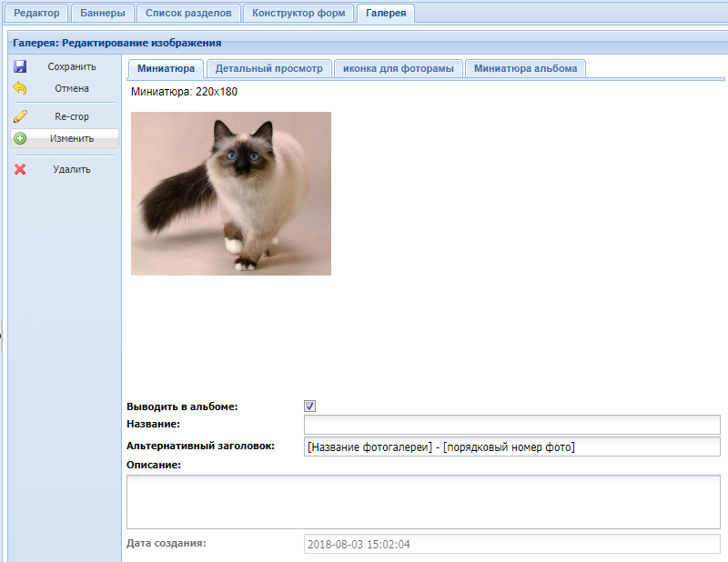Select the Миниатюра tab

pos(166,69)
